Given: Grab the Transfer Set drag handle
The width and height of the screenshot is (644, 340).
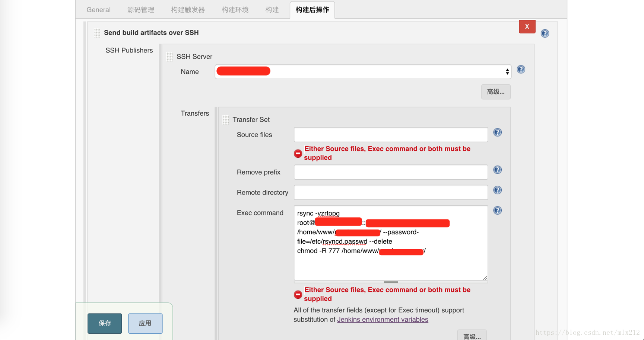Looking at the screenshot, I should click(226, 120).
